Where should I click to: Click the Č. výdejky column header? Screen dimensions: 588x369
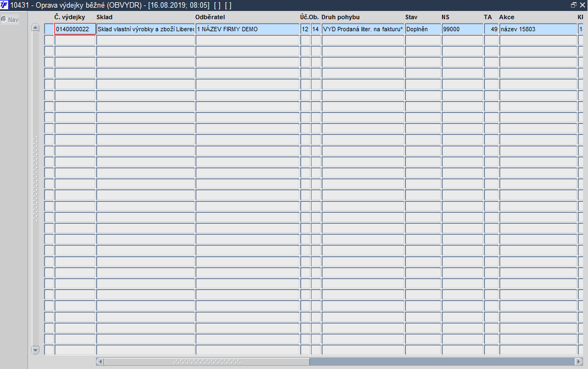pos(70,17)
